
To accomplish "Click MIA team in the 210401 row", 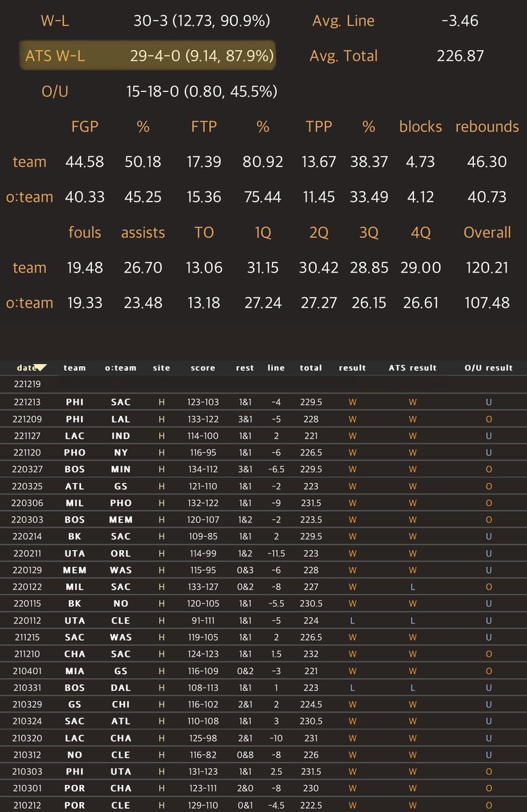I will coord(74,671).
